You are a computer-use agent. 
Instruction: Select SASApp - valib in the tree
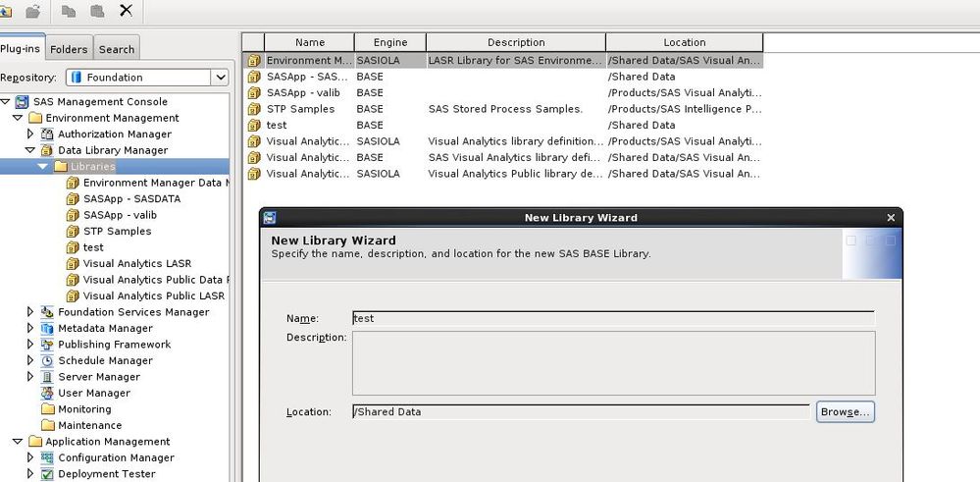click(120, 215)
